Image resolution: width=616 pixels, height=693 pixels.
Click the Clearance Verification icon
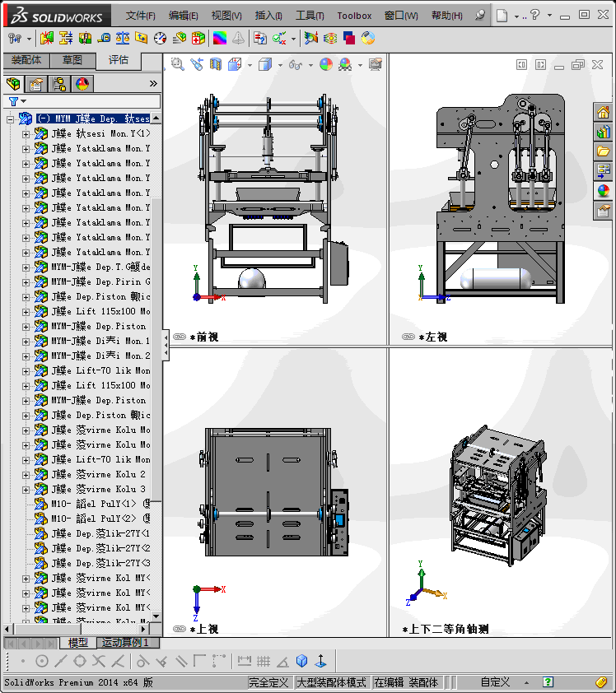coord(66,39)
